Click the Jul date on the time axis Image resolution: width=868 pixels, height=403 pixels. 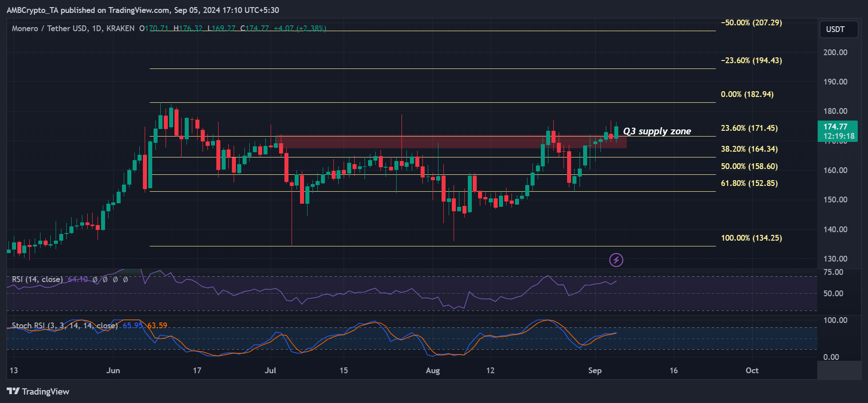click(270, 371)
